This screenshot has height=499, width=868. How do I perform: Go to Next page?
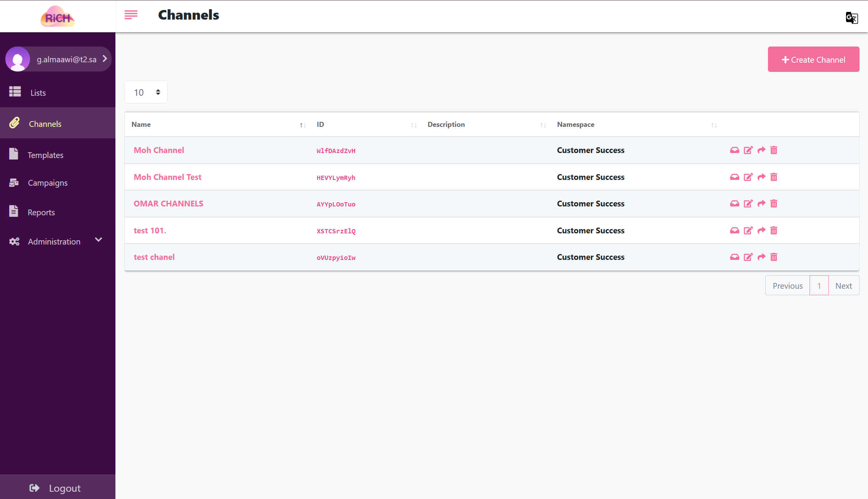[x=843, y=286]
